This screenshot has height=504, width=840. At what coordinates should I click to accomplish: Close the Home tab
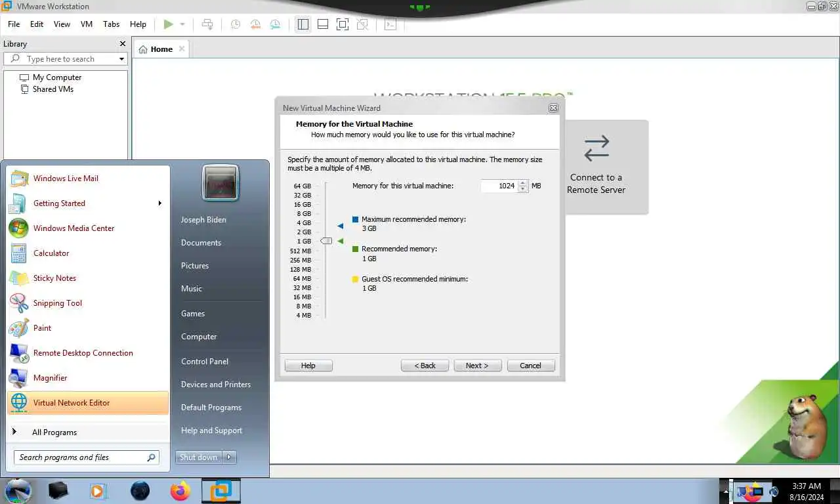pyautogui.click(x=182, y=49)
